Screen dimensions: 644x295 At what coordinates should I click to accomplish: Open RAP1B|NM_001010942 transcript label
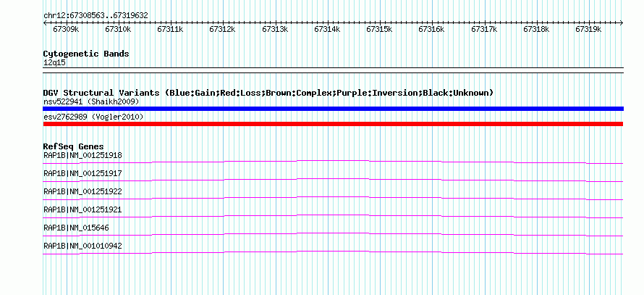pos(82,246)
